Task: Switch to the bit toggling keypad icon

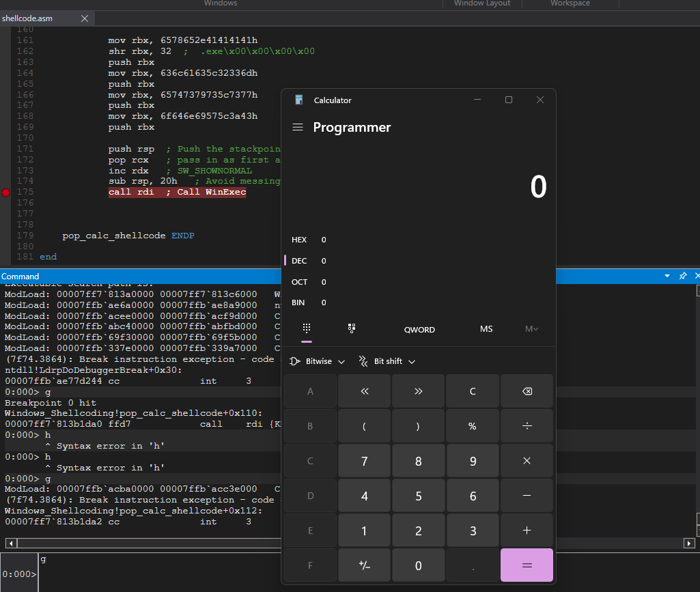Action: coord(352,329)
